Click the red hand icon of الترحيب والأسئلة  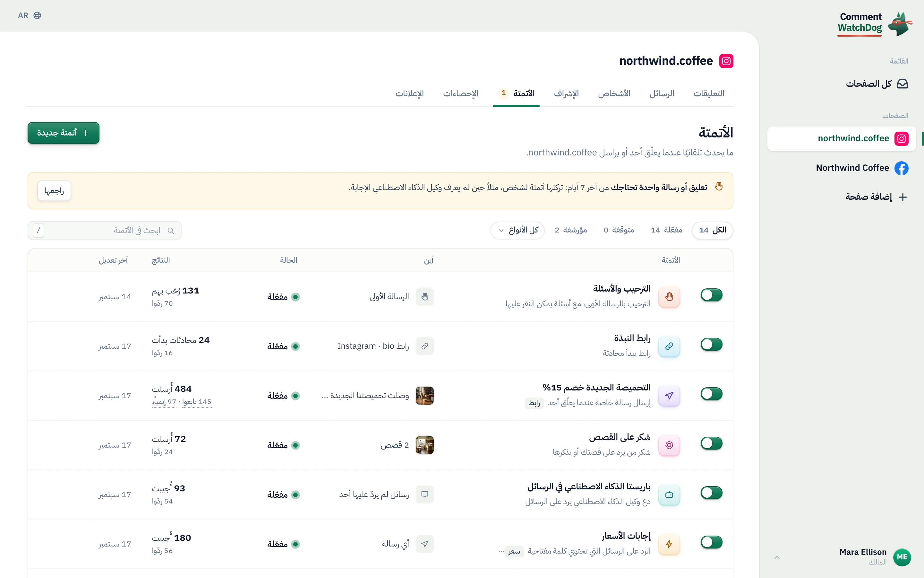tap(669, 297)
